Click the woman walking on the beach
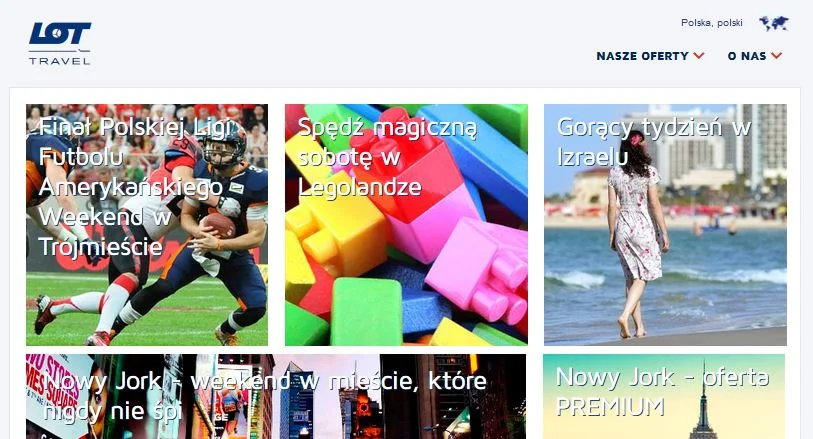The height and width of the screenshot is (439, 813). (x=635, y=233)
